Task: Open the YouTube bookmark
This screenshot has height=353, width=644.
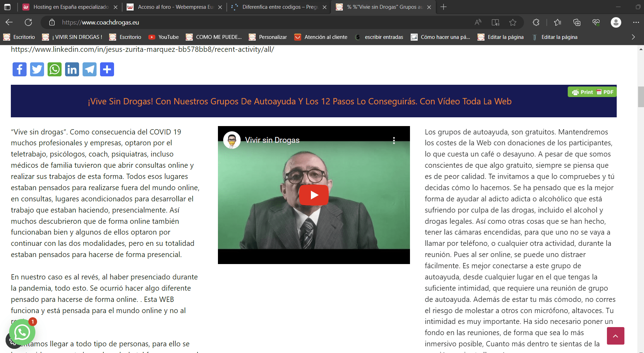Action: [164, 37]
